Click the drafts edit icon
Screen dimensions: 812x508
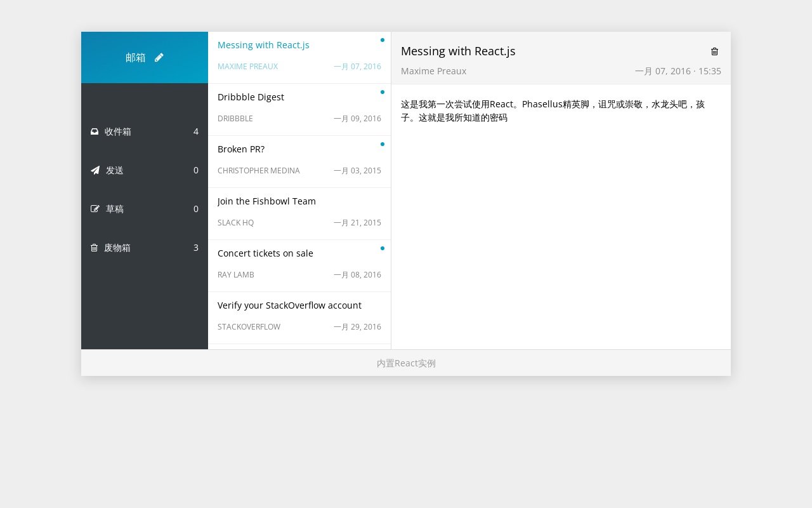pyautogui.click(x=95, y=209)
